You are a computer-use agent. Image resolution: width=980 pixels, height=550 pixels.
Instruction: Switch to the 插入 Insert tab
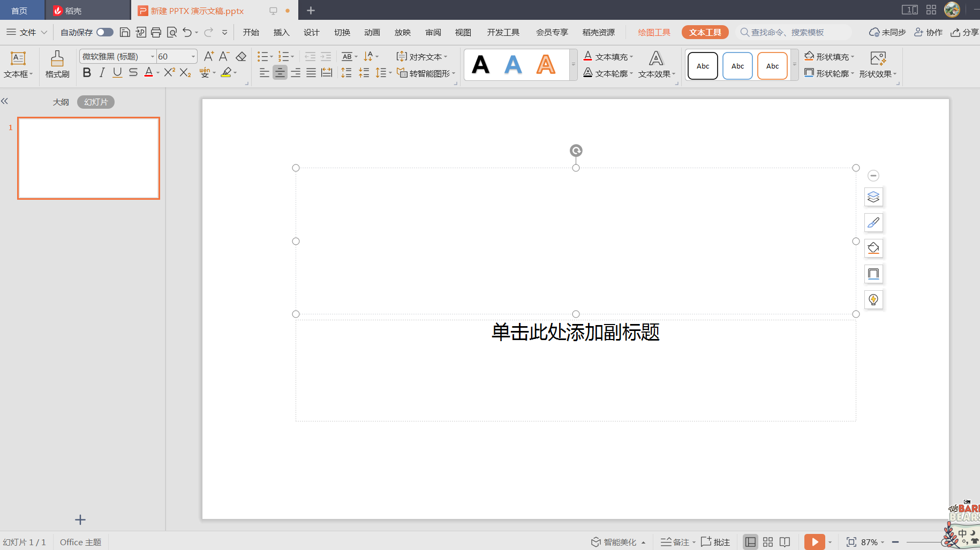(281, 32)
